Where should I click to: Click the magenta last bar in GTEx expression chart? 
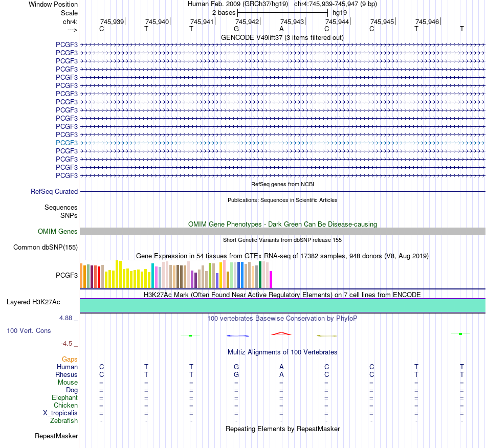271,279
